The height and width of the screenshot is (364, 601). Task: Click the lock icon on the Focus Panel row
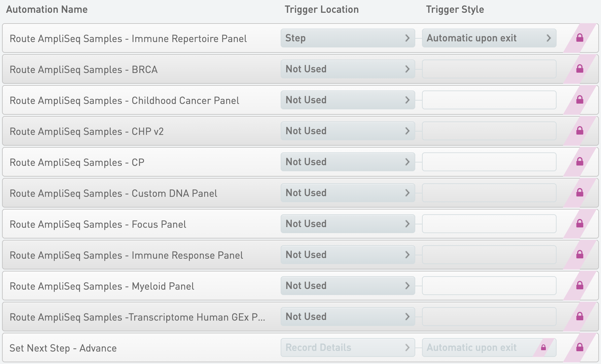(x=579, y=223)
